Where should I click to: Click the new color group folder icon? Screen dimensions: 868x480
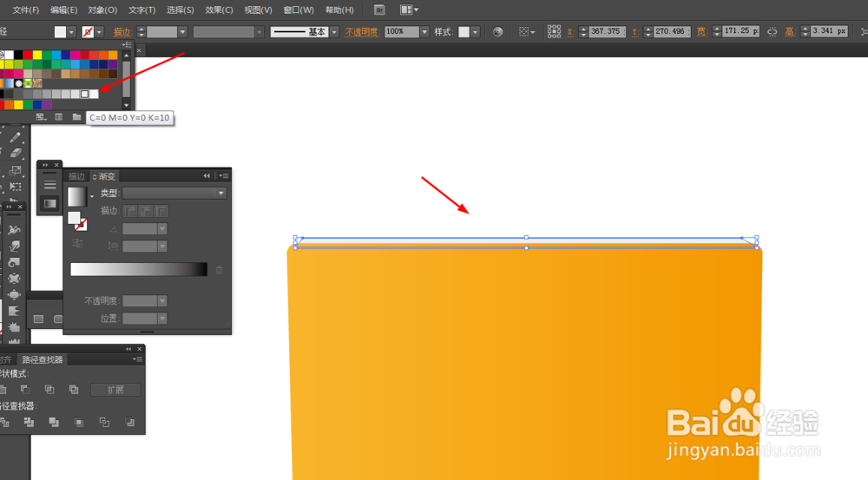click(76, 117)
